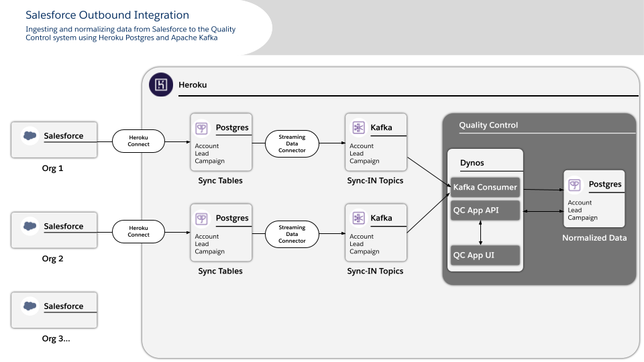Click the Postgres title in lower Sync Tables box
This screenshot has width=644, height=362.
pos(232,218)
